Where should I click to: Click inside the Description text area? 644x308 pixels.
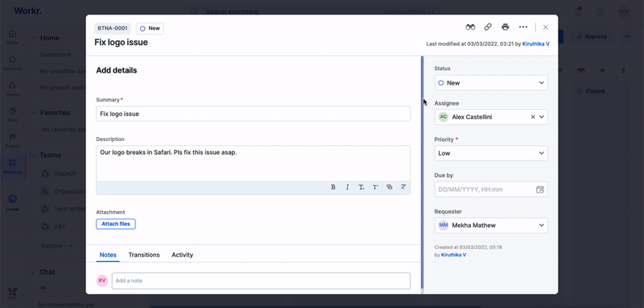253,163
